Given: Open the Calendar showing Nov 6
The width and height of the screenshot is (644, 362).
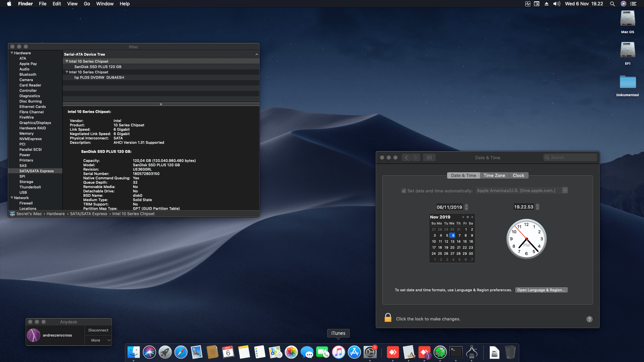Looking at the screenshot, I should click(228, 352).
